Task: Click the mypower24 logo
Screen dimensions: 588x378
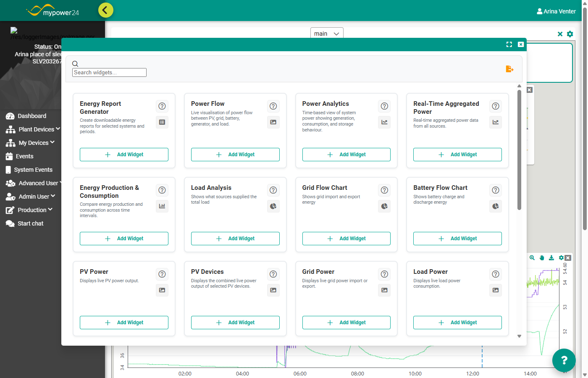Action: [x=52, y=10]
